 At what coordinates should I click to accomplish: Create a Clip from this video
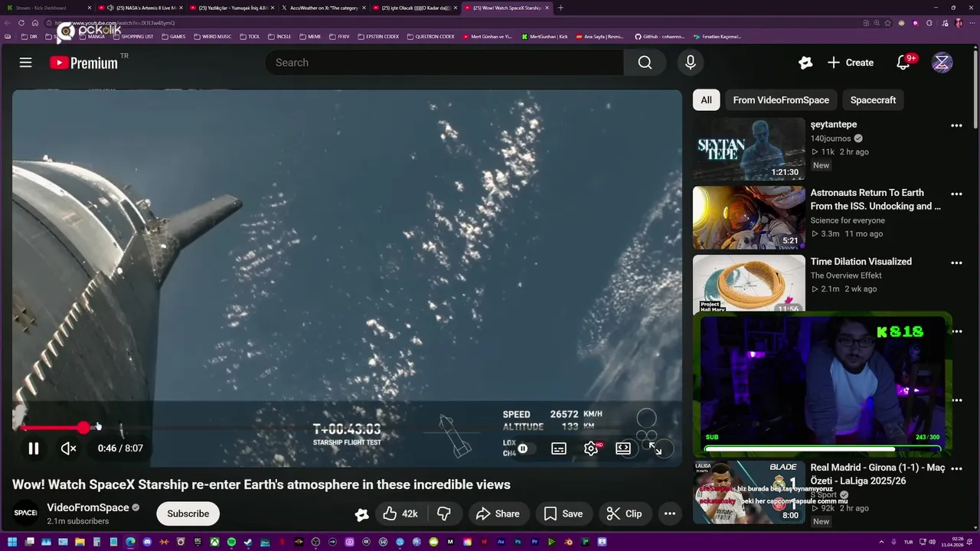624,514
